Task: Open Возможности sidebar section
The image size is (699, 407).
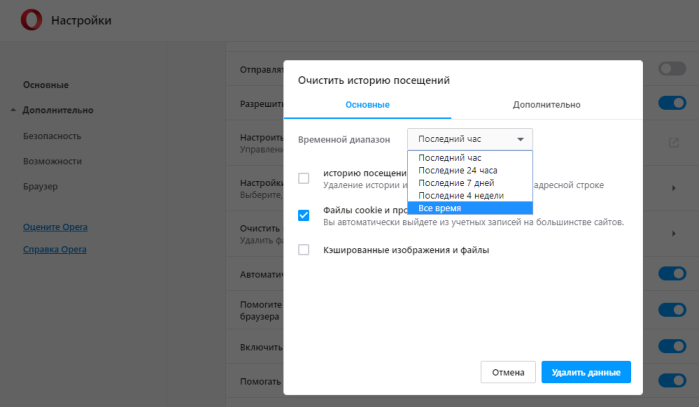Action: click(53, 161)
